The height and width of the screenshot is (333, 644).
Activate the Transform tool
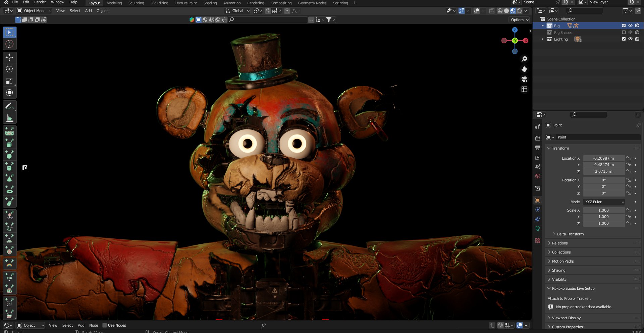(9, 93)
